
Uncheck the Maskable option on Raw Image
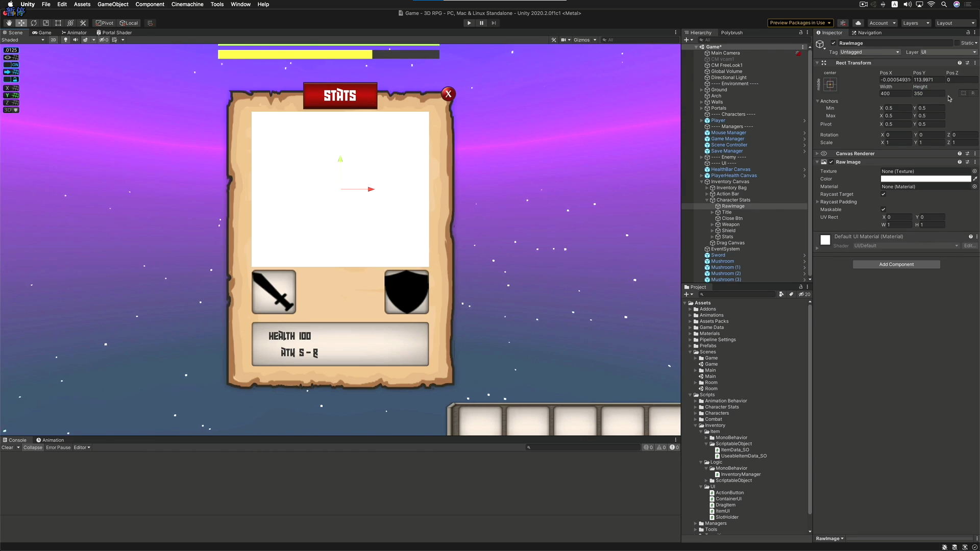click(x=883, y=209)
